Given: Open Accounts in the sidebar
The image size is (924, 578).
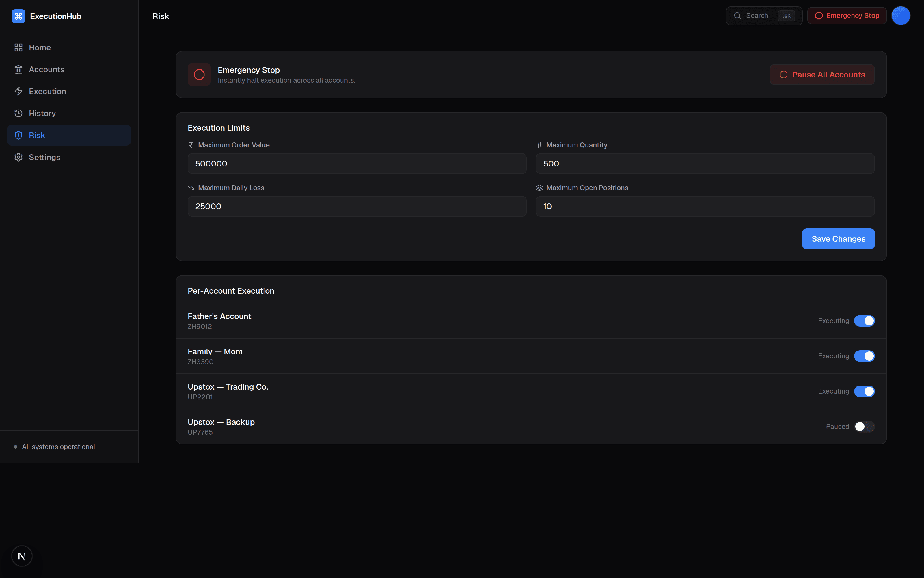Looking at the screenshot, I should point(69,70).
